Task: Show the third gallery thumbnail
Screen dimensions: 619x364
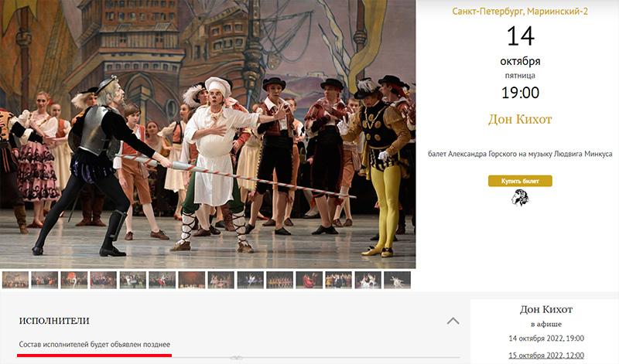Action: click(x=74, y=280)
